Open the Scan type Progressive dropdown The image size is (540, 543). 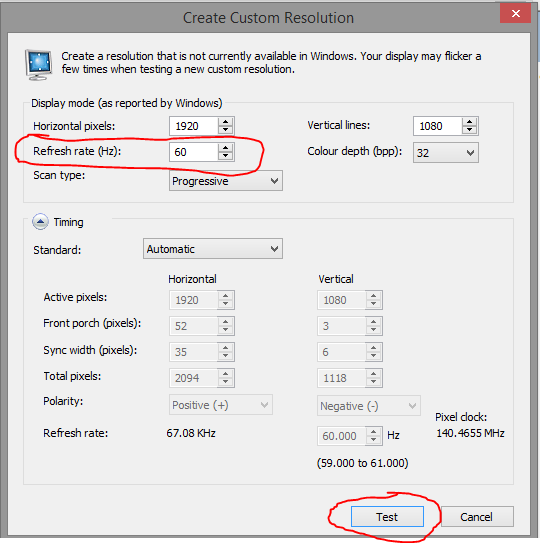pos(226,181)
